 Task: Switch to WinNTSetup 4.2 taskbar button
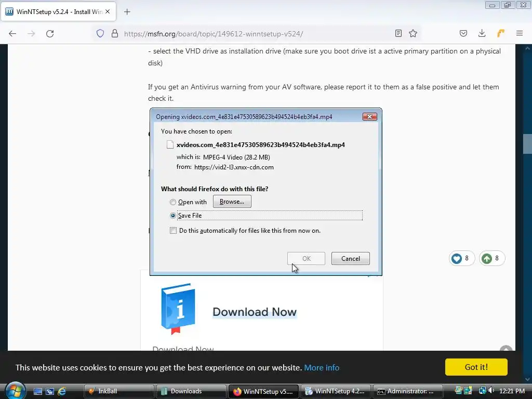[x=336, y=391]
